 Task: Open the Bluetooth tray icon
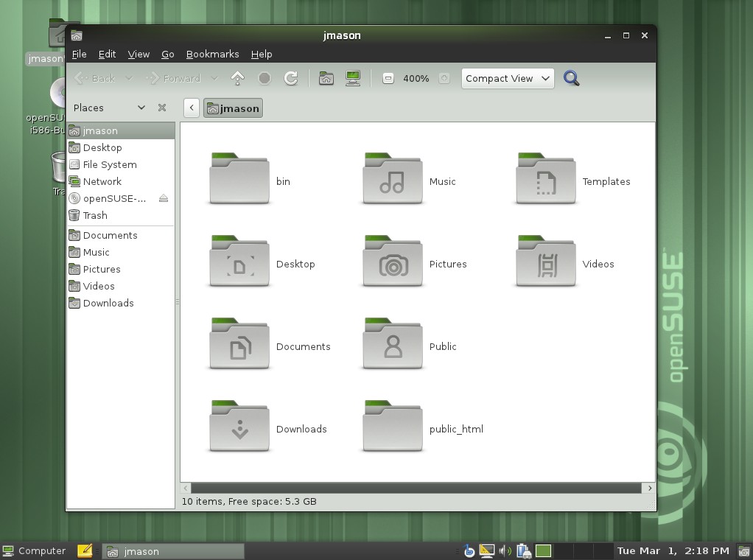coord(469,551)
